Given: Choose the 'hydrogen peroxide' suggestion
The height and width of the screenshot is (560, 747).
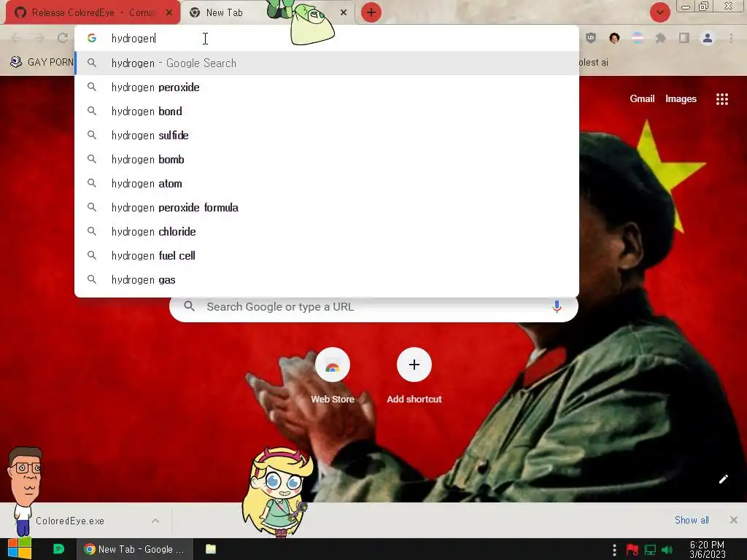Looking at the screenshot, I should point(327,87).
